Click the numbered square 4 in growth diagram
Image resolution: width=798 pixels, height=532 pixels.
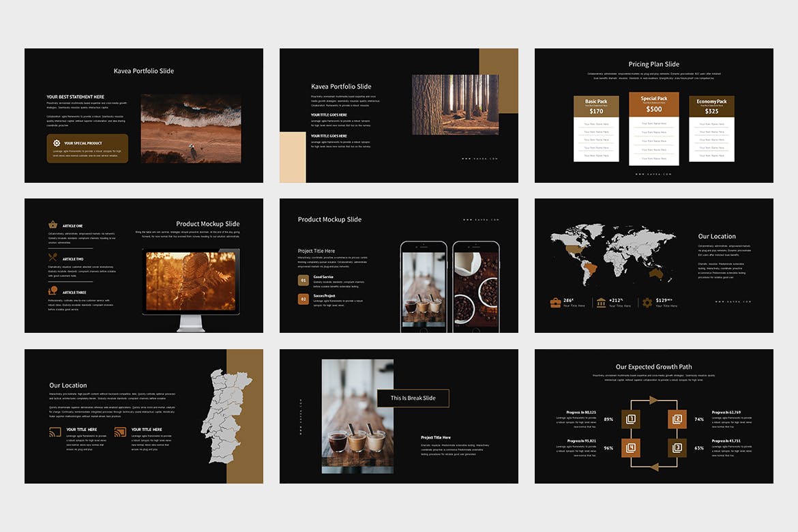pos(631,448)
